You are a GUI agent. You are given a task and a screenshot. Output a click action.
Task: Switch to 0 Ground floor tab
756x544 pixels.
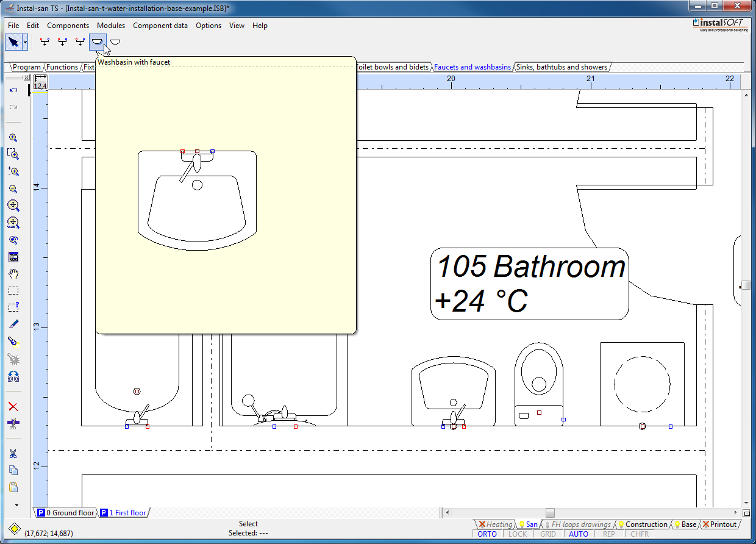click(66, 513)
